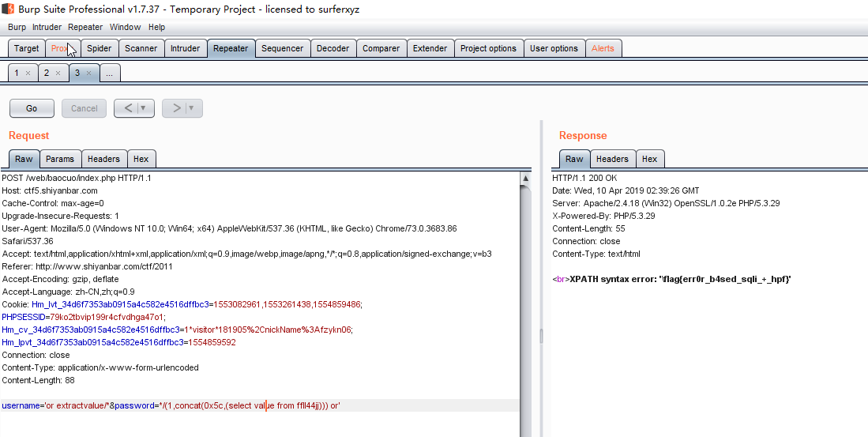
Task: Go forward to next request
Action: click(177, 108)
